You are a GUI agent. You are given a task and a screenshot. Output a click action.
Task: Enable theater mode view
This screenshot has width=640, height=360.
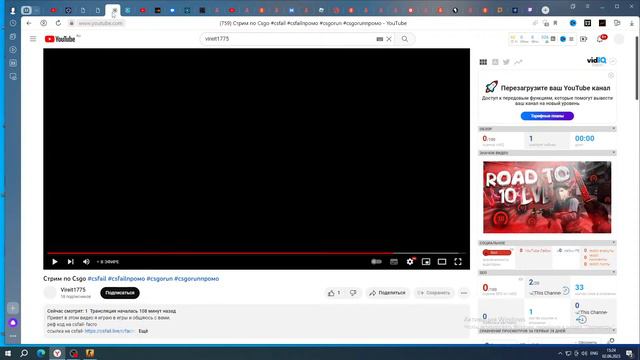pyautogui.click(x=442, y=262)
